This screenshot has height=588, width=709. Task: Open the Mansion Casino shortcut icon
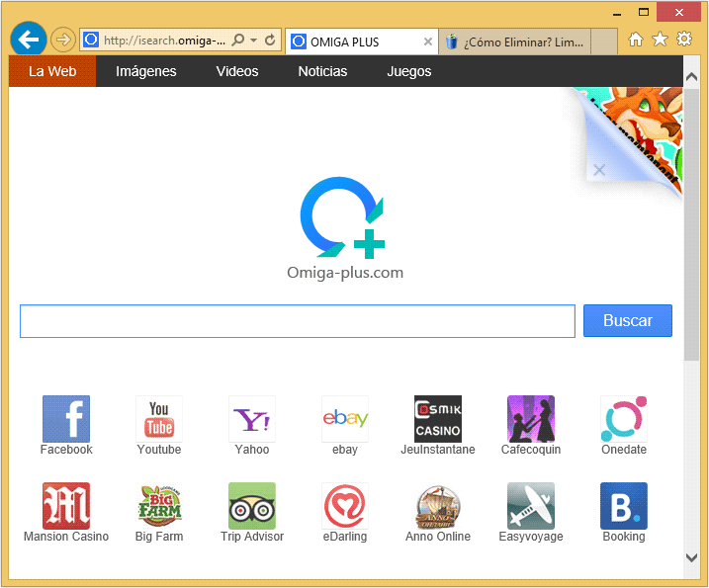pos(66,506)
